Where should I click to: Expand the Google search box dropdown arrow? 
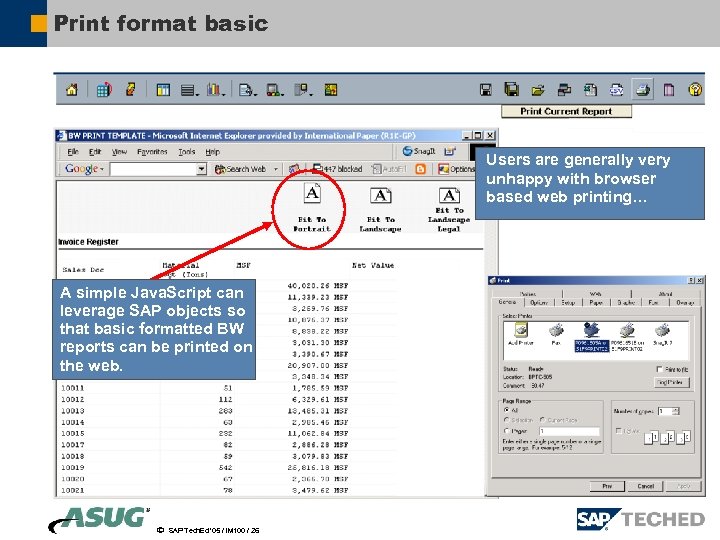[201, 169]
